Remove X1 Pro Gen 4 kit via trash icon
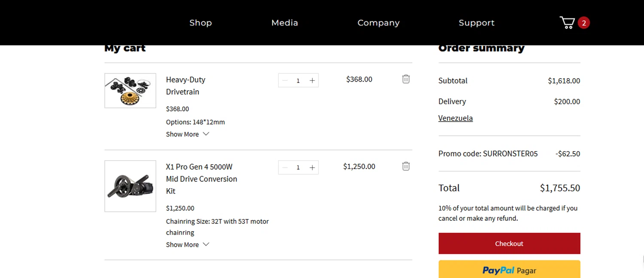This screenshot has height=278, width=644. coord(406,166)
